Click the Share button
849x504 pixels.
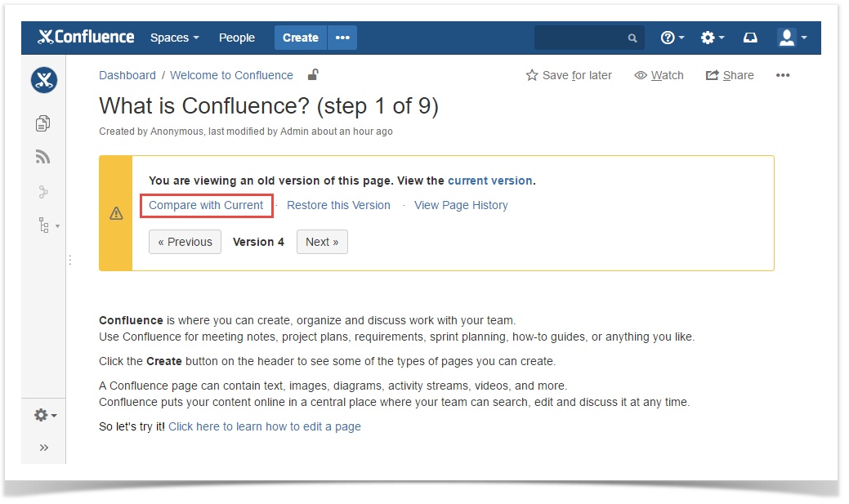pos(730,75)
